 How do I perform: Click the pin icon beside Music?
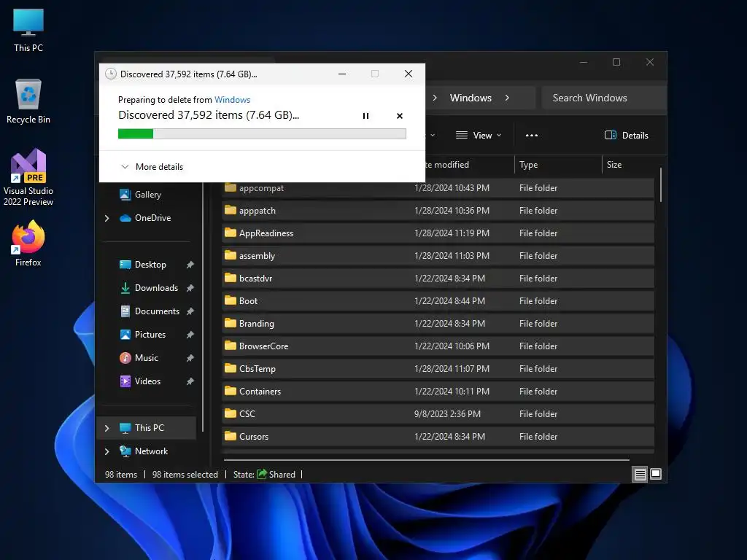190,357
